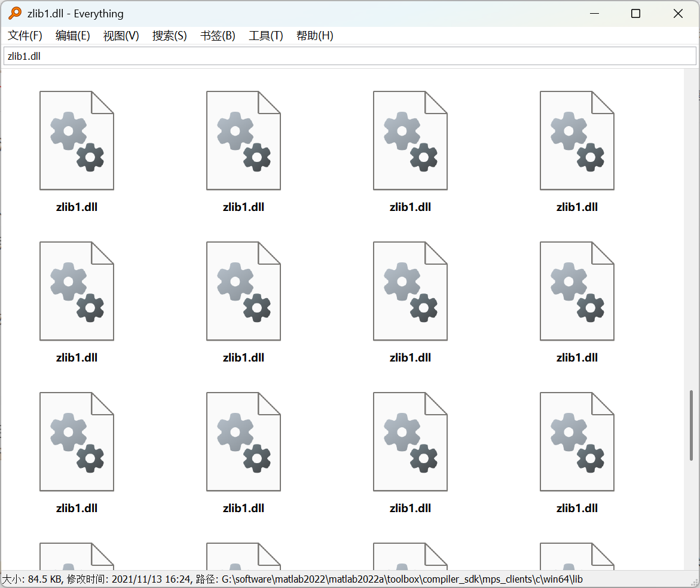This screenshot has width=700, height=588.
Task: Click the window title zlib1.dll - Everything
Action: coord(75,14)
